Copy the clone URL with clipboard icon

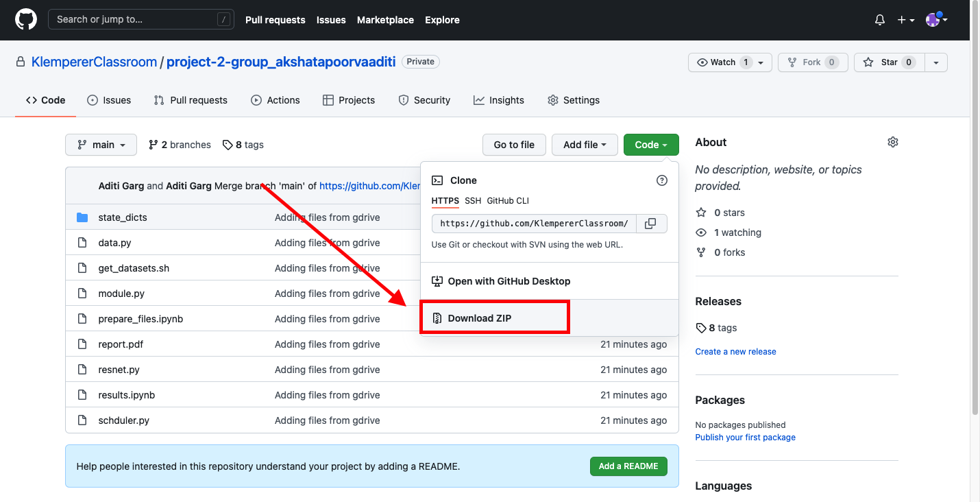point(651,224)
